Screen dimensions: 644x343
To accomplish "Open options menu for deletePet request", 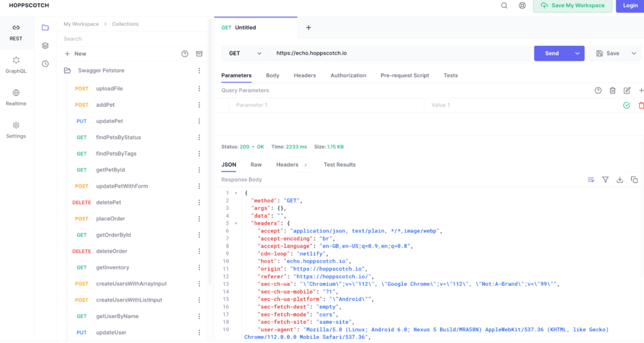I will click(199, 203).
